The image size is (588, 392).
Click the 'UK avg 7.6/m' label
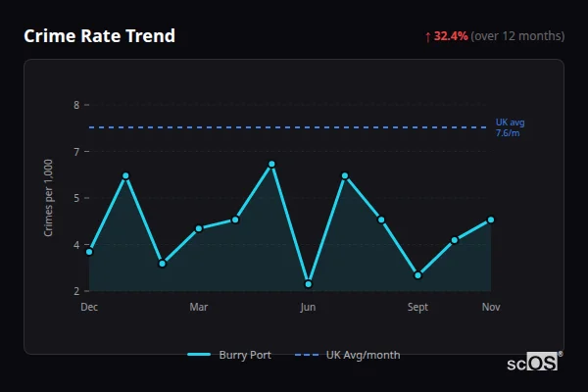pos(510,127)
